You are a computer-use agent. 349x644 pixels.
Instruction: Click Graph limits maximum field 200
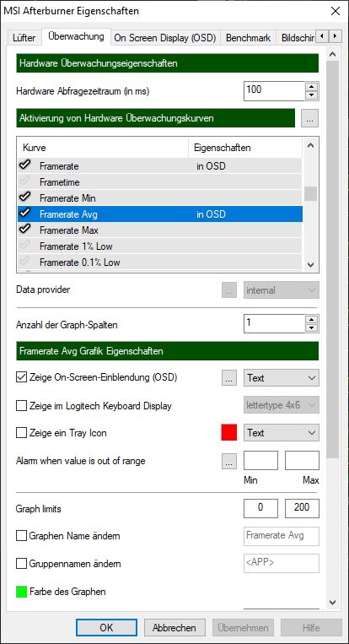(x=302, y=508)
